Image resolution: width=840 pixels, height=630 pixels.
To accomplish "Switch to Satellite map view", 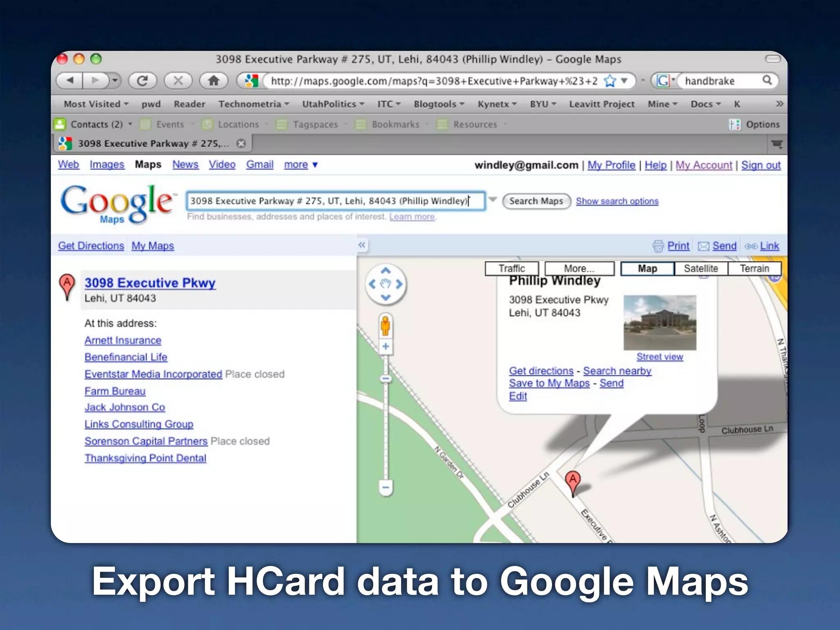I will (x=701, y=269).
